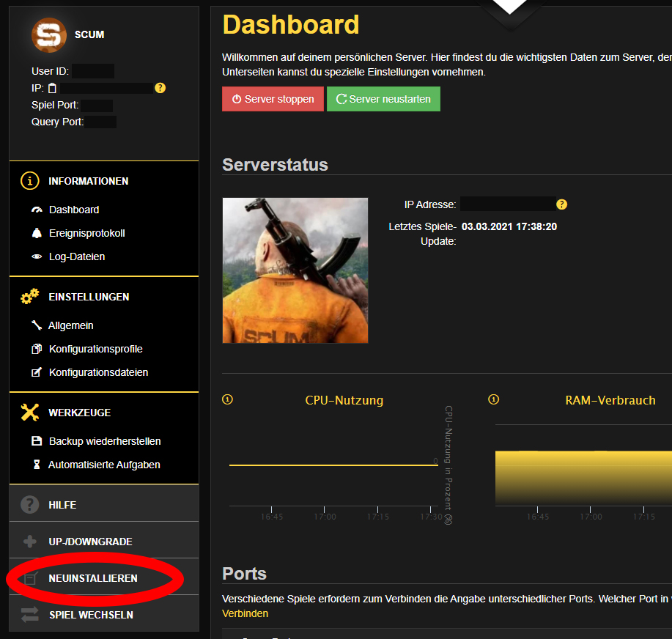Viewport: 672px width, 639px height.
Task: Click the Werkzeuge wrench icon
Action: click(29, 413)
